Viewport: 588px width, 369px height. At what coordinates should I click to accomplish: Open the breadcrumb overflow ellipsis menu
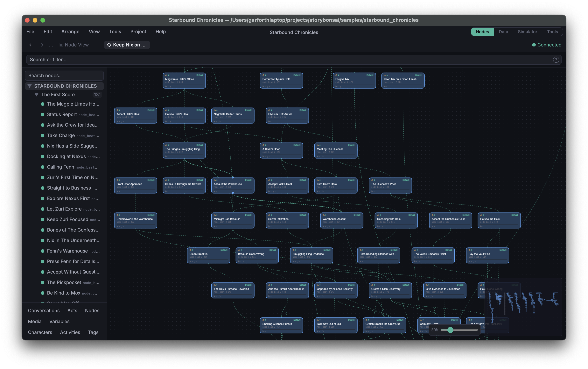[x=51, y=45]
